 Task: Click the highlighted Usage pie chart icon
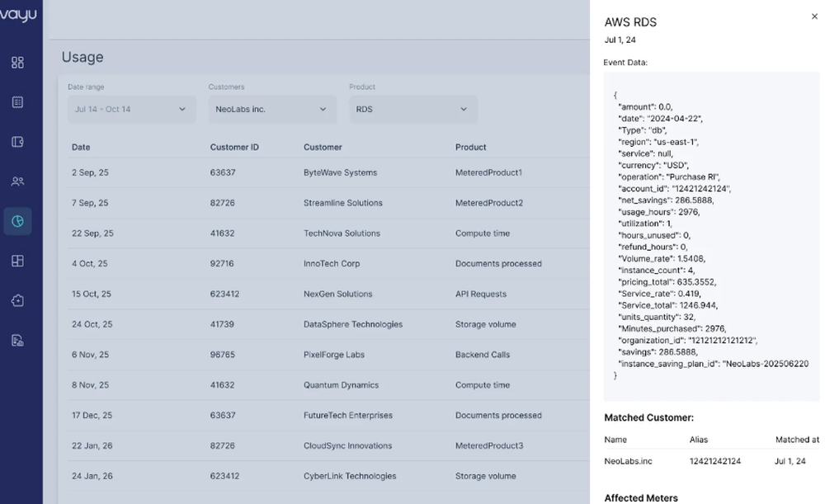pyautogui.click(x=18, y=220)
